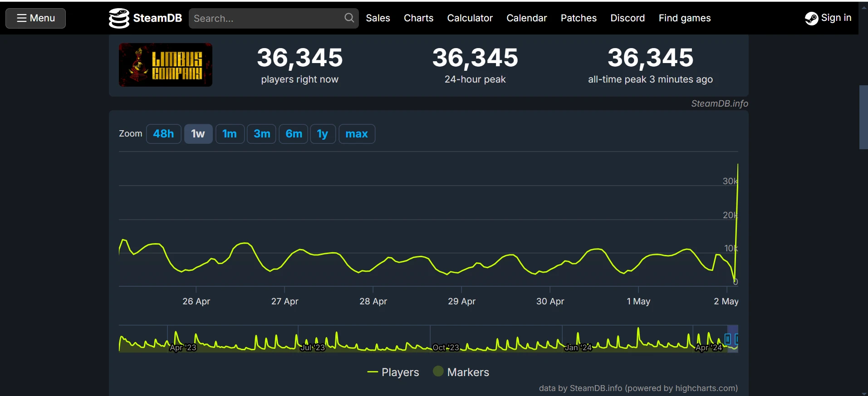Open the Calculator page

pos(470,18)
